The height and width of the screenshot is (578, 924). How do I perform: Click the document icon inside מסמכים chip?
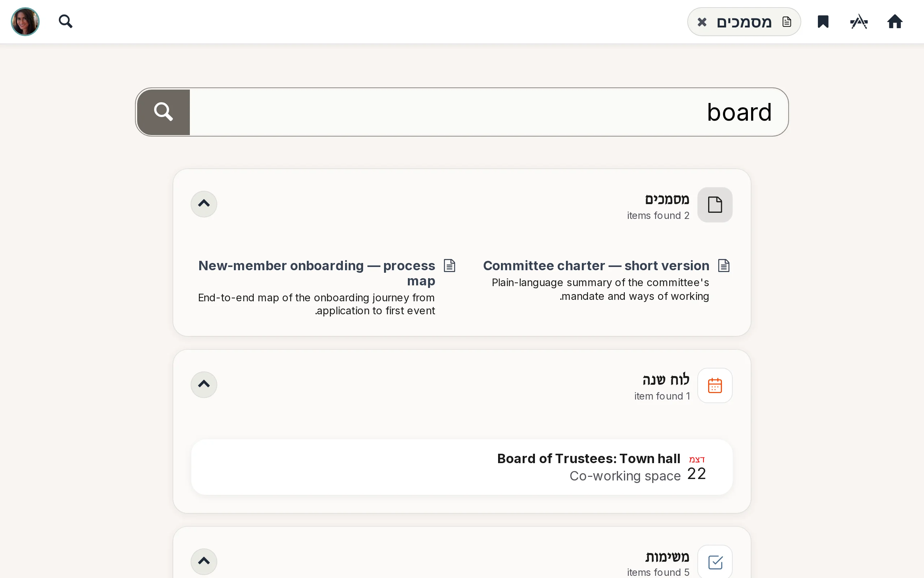click(786, 22)
